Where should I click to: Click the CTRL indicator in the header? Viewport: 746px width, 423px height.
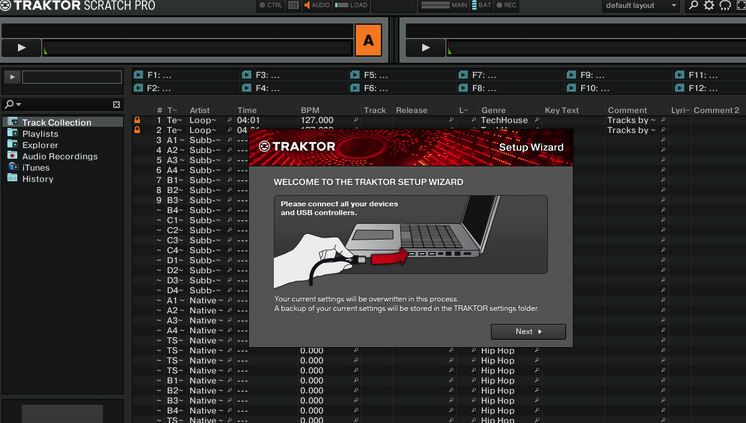(271, 5)
